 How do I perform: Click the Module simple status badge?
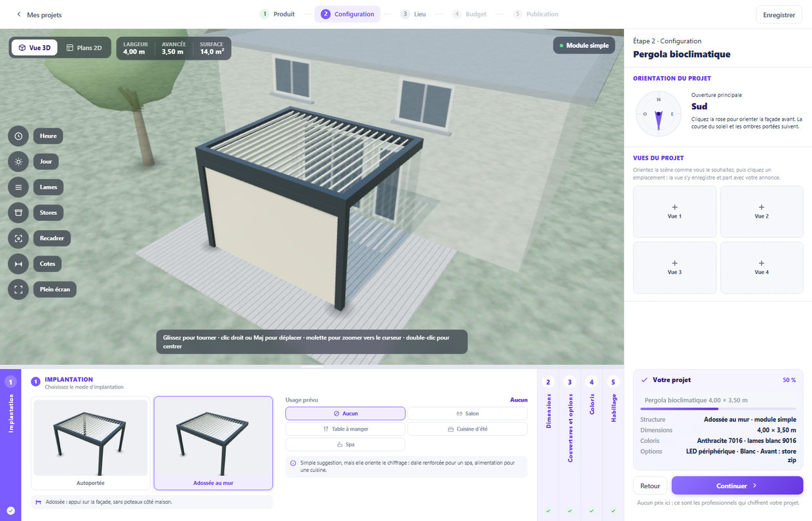(x=584, y=45)
